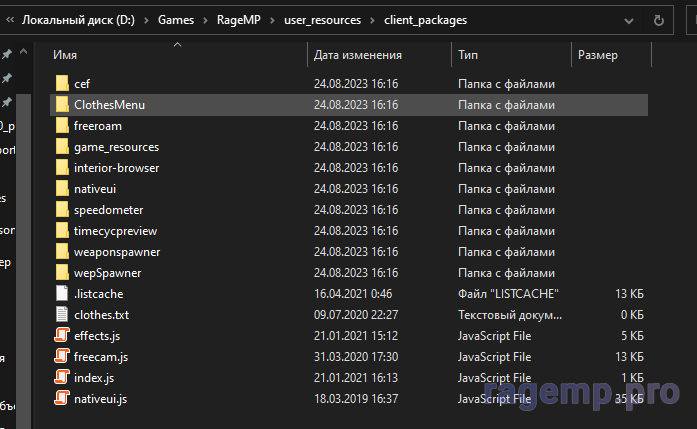This screenshot has width=697, height=429.
Task: Click the cef folder icon
Action: coord(61,84)
